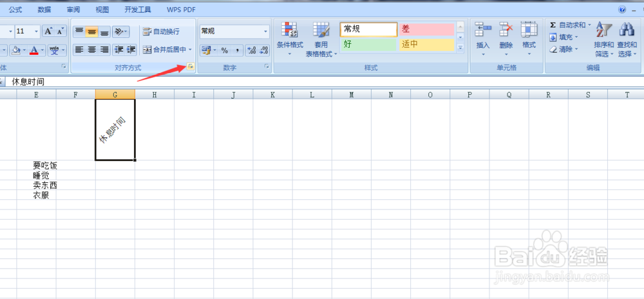Apply the 常规 cell style

pyautogui.click(x=368, y=29)
